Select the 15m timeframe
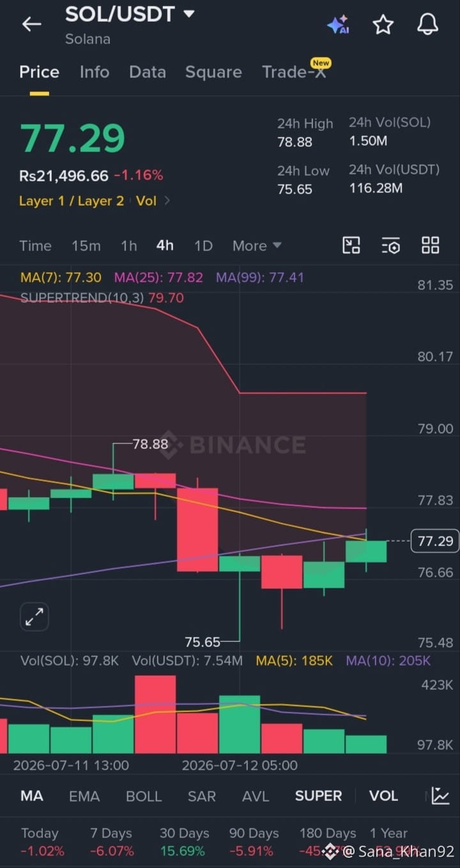Viewport: 460px width, 868px height. point(86,246)
